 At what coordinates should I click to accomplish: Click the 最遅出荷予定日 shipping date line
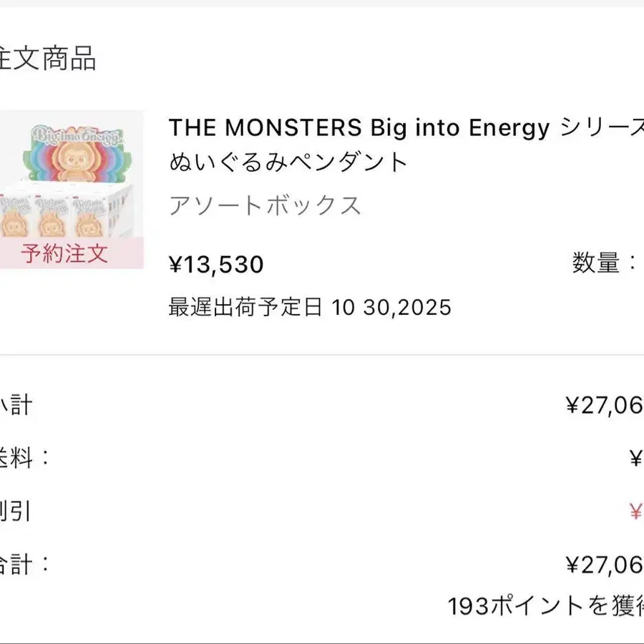pyautogui.click(x=310, y=308)
